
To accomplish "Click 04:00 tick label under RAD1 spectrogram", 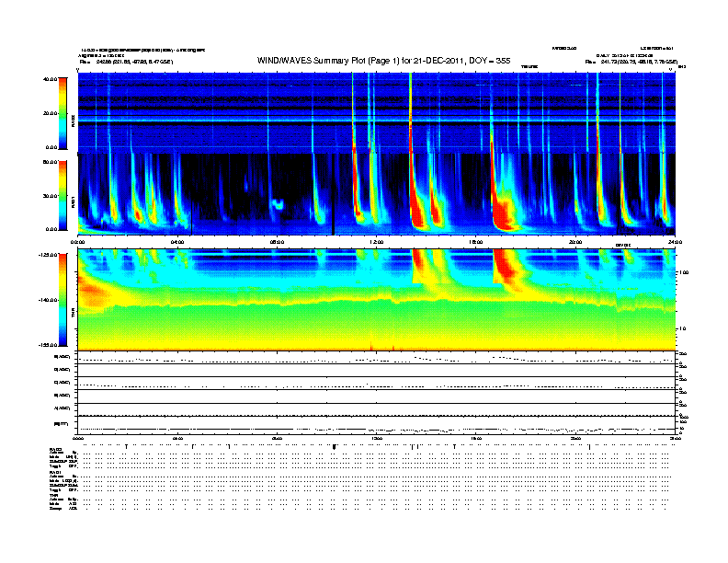I will pyautogui.click(x=177, y=242).
